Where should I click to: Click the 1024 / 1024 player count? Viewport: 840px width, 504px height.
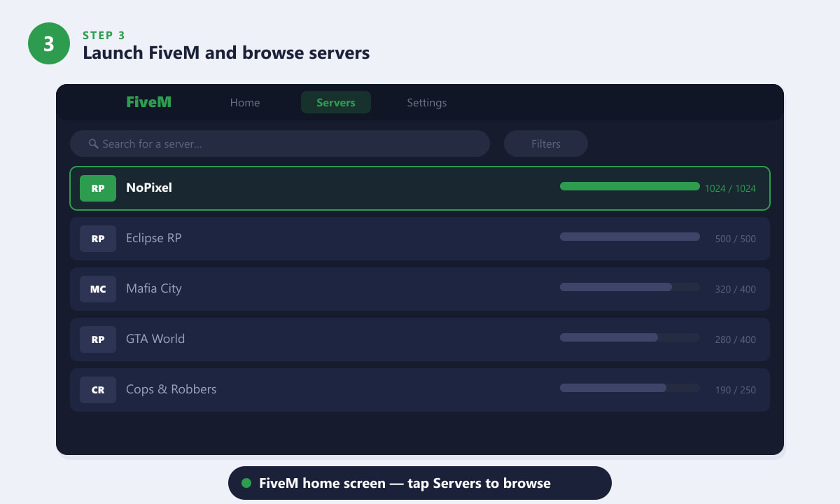point(730,188)
